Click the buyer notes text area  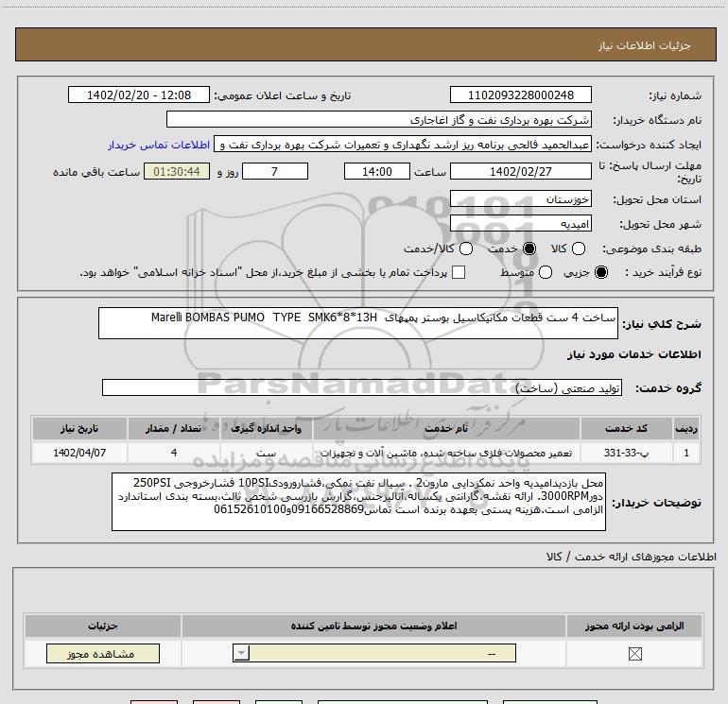tap(358, 502)
